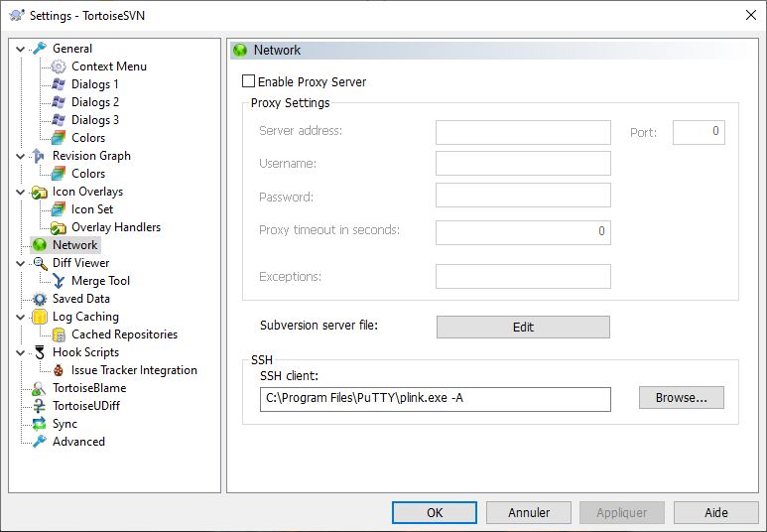Click the Saved Data gear icon
The width and height of the screenshot is (767, 532).
40,299
